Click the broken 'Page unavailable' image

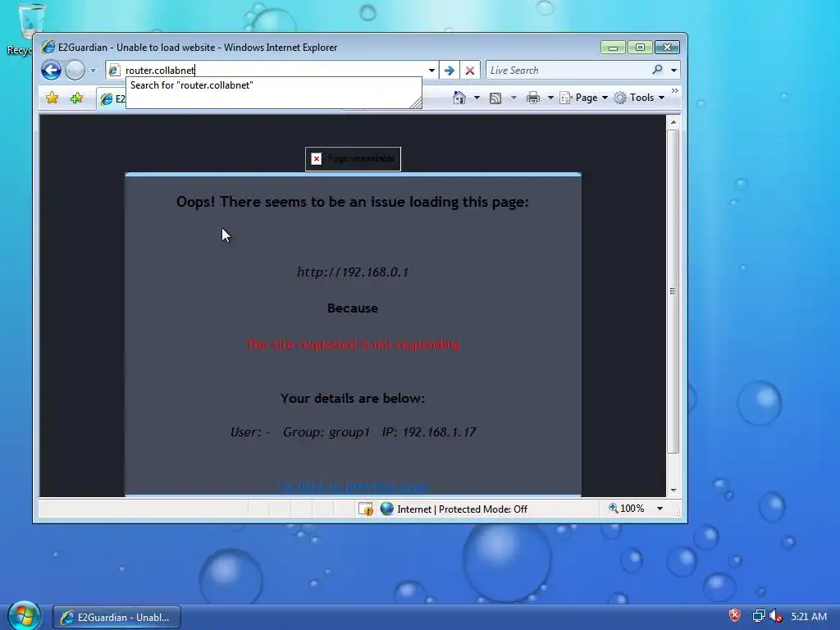[x=353, y=158]
